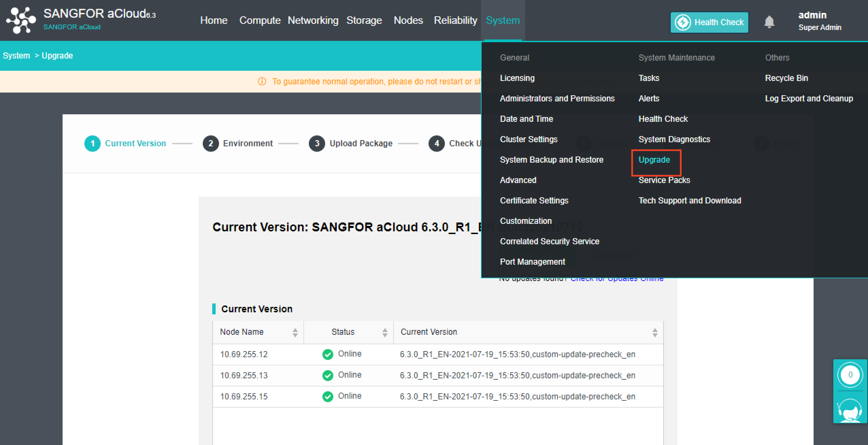Click the Online status icon for 10.69.255.15

point(328,397)
